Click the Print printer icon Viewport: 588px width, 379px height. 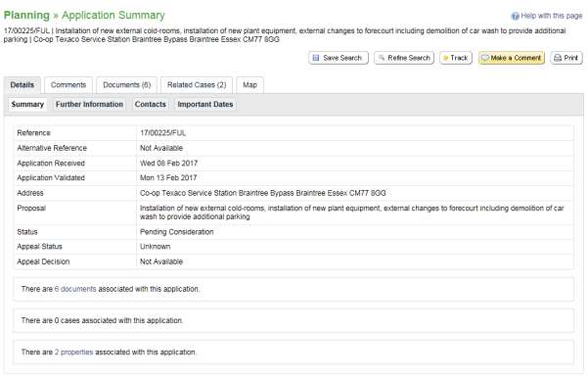click(x=558, y=58)
